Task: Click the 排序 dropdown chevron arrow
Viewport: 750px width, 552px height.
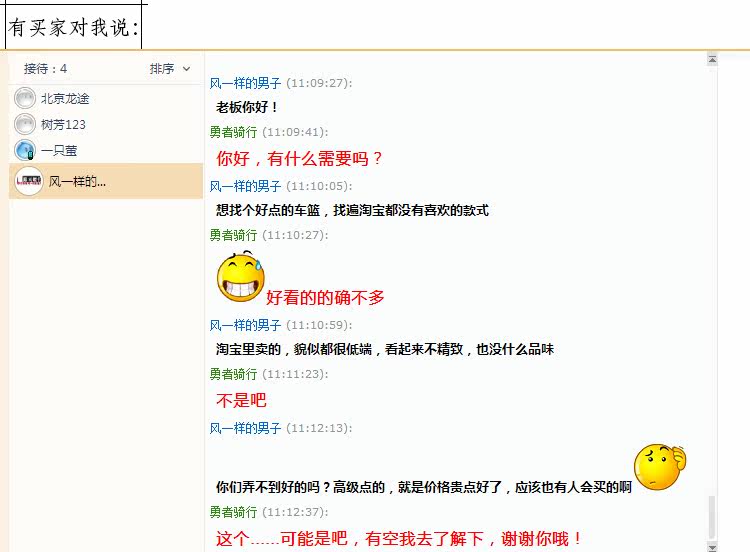Action: [187, 69]
